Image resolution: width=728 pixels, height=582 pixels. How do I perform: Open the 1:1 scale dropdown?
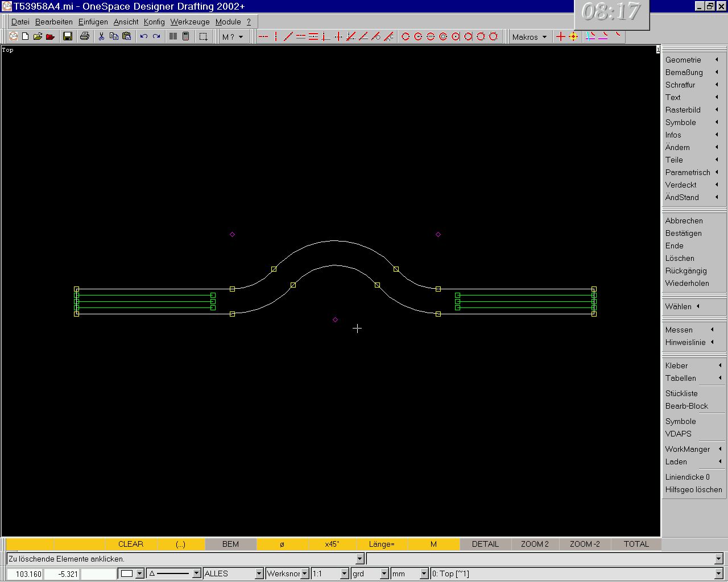coord(344,574)
